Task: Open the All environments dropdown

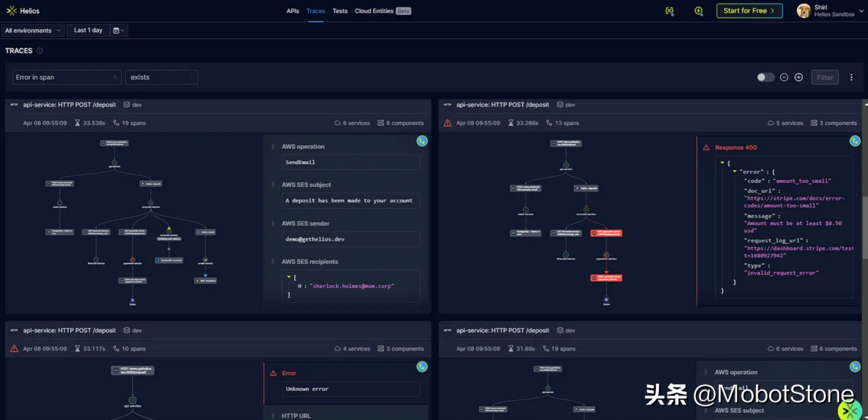Action: pyautogui.click(x=33, y=30)
